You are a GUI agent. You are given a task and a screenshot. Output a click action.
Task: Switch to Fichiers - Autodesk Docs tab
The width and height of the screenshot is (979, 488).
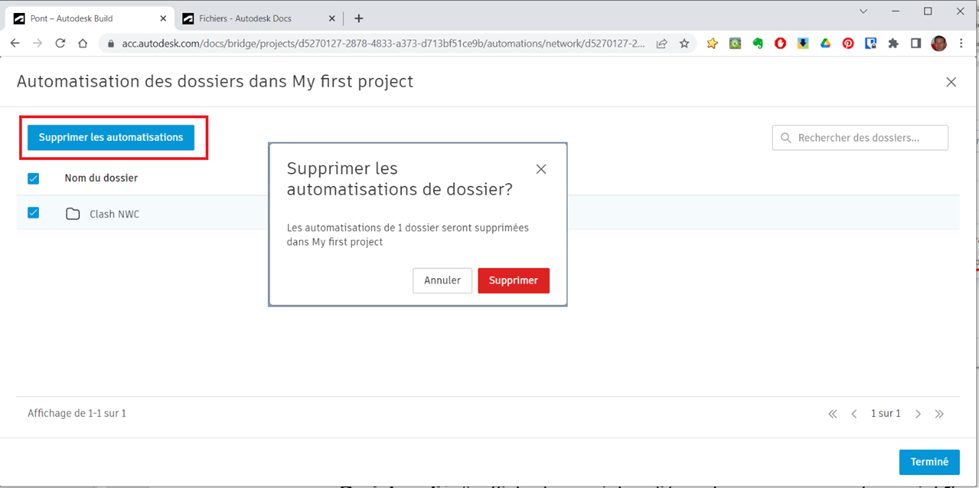pyautogui.click(x=259, y=18)
